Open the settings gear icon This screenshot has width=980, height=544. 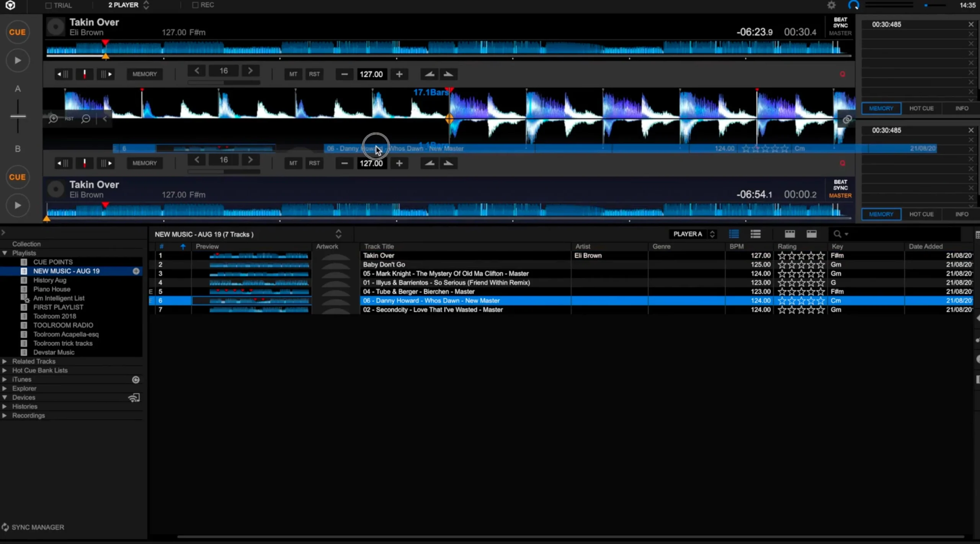(831, 5)
